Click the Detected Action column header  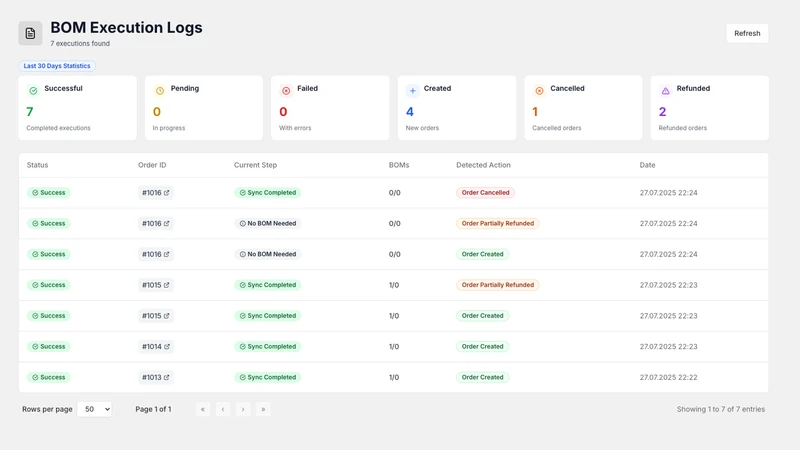point(483,165)
